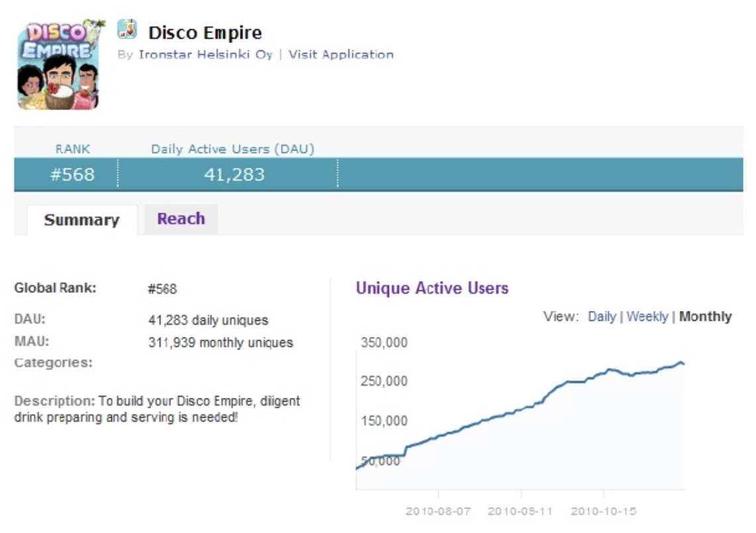
Task: Click the Global Rank value #568
Action: tap(162, 289)
